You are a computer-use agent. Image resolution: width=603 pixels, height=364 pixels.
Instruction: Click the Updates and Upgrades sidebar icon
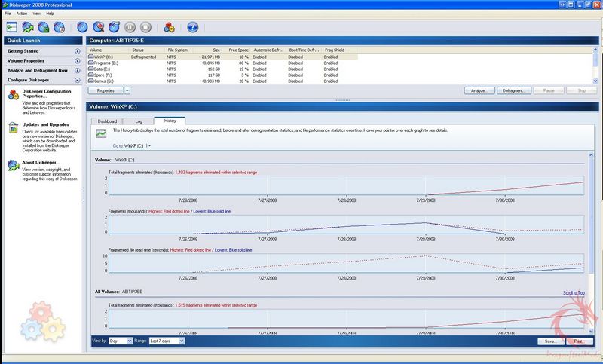pyautogui.click(x=14, y=127)
